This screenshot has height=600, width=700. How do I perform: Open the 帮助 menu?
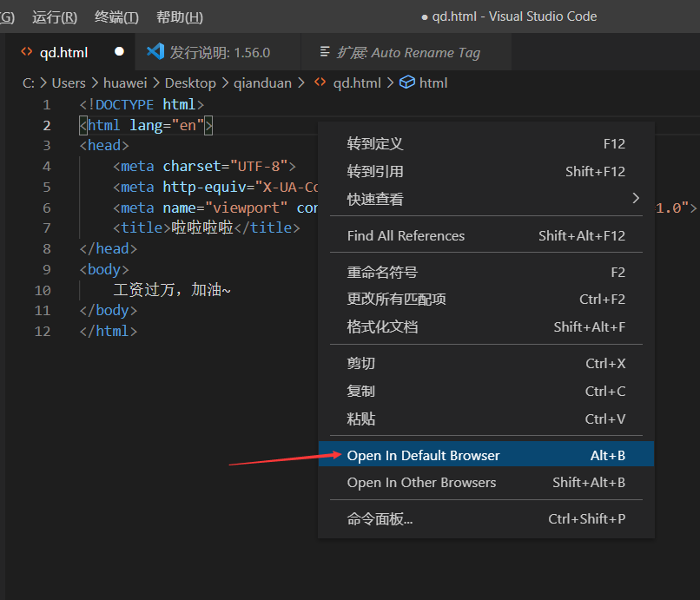(x=177, y=16)
